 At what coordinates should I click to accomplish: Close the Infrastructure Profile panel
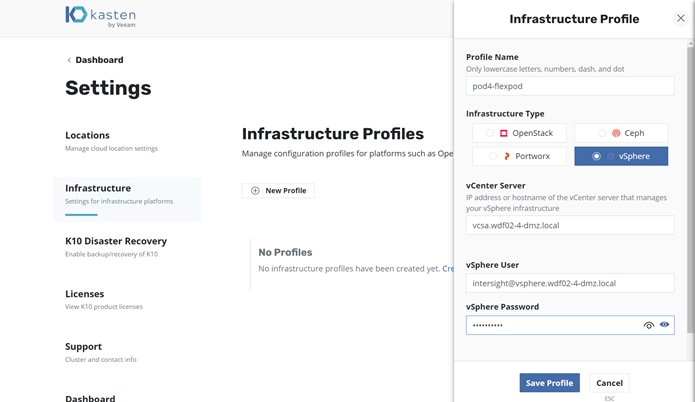(681, 18)
